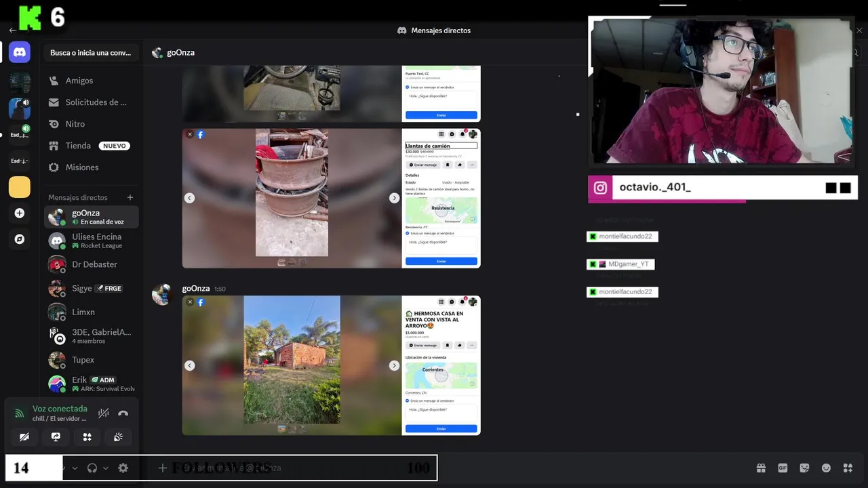This screenshot has width=868, height=488.
Task: Create a new DM with the plus icon
Action: (130, 197)
